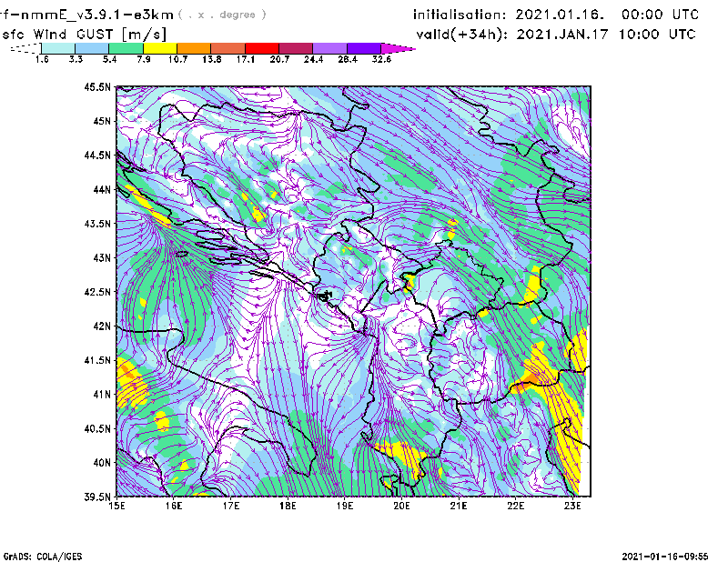Click the '42.5N' latitude label
728x562 pixels.
point(98,292)
